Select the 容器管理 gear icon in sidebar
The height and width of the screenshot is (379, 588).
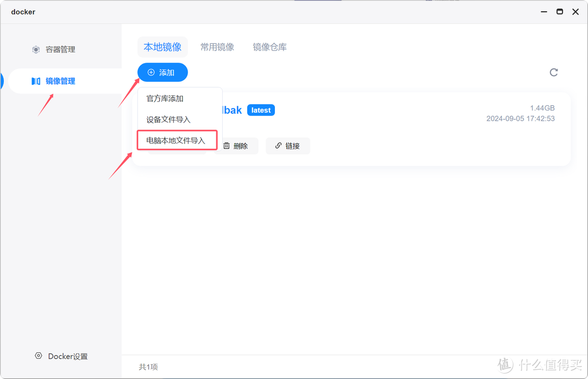point(35,49)
